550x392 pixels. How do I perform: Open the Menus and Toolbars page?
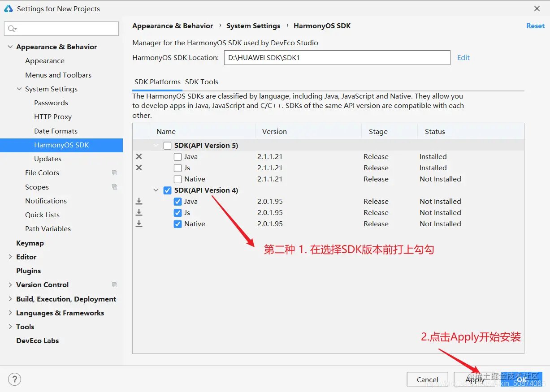[x=58, y=75]
